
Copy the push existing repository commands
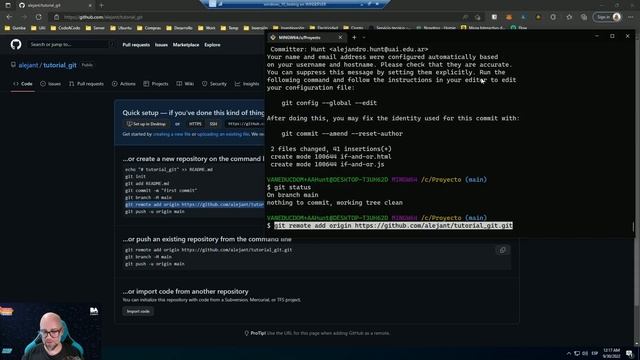click(502, 250)
